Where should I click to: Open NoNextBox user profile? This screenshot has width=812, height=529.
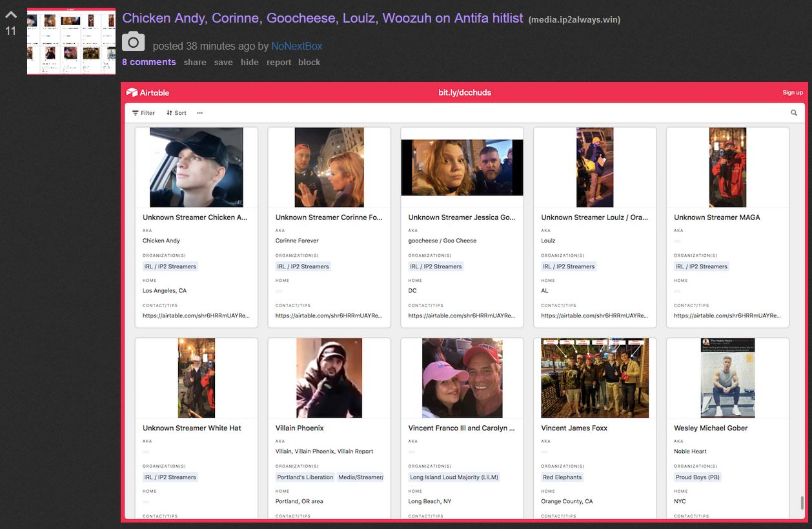click(x=296, y=46)
